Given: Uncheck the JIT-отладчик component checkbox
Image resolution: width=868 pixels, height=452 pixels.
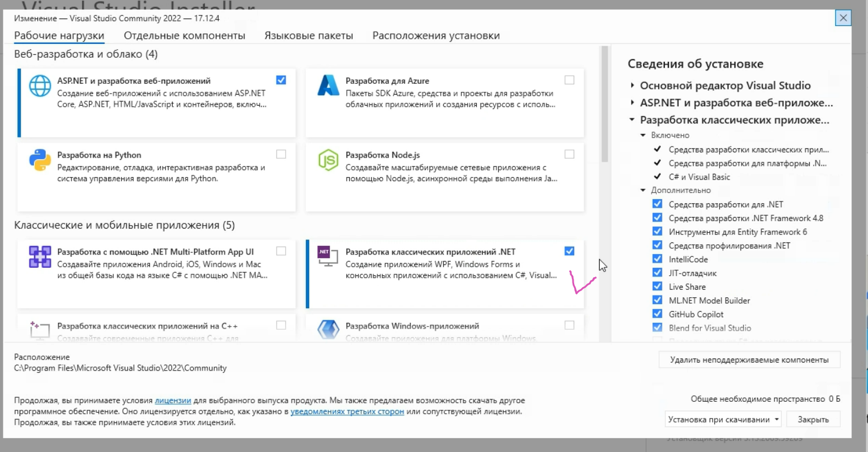Looking at the screenshot, I should pos(657,272).
